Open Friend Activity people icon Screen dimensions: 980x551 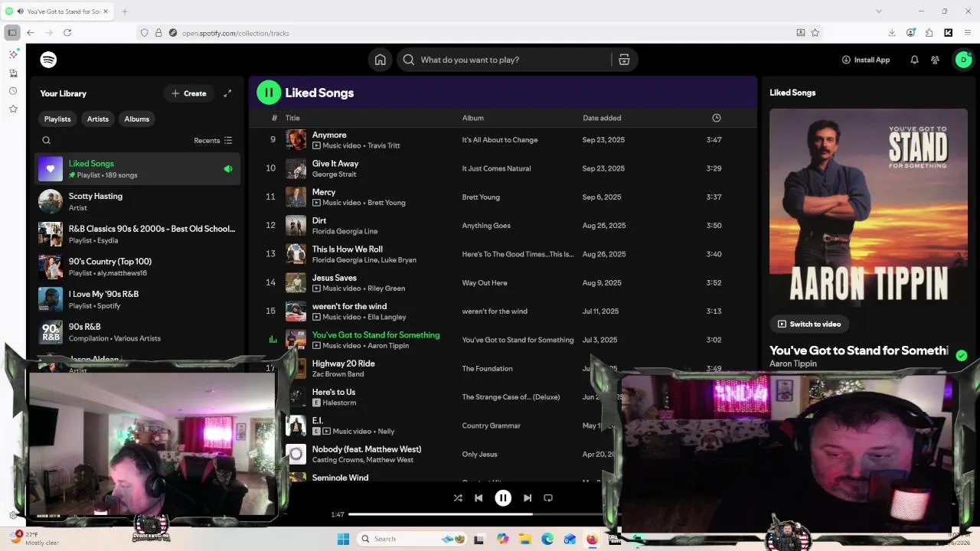(x=935, y=60)
